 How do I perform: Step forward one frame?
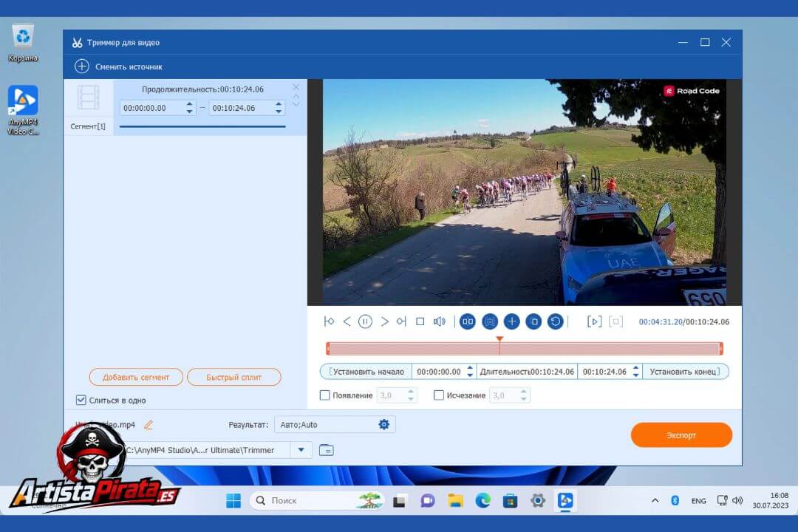pyautogui.click(x=385, y=321)
